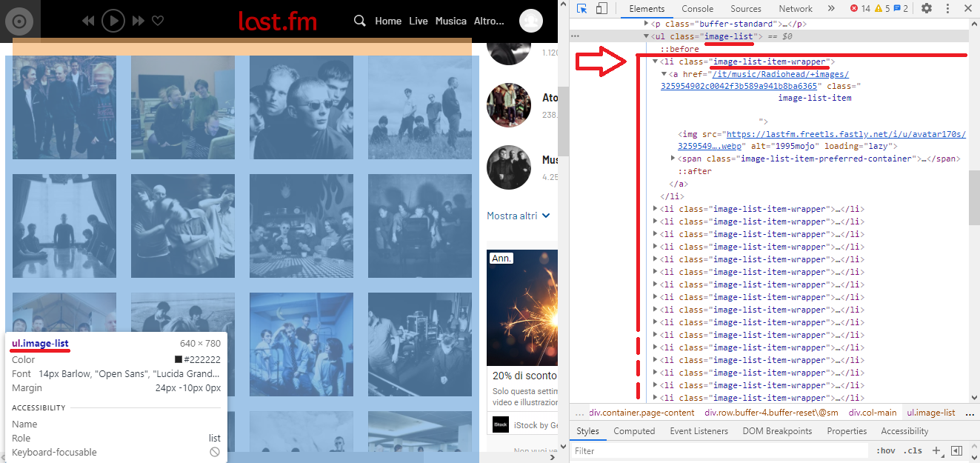The image size is (980, 463).
Task: Select div.col-main breadcrumb
Action: pos(872,413)
